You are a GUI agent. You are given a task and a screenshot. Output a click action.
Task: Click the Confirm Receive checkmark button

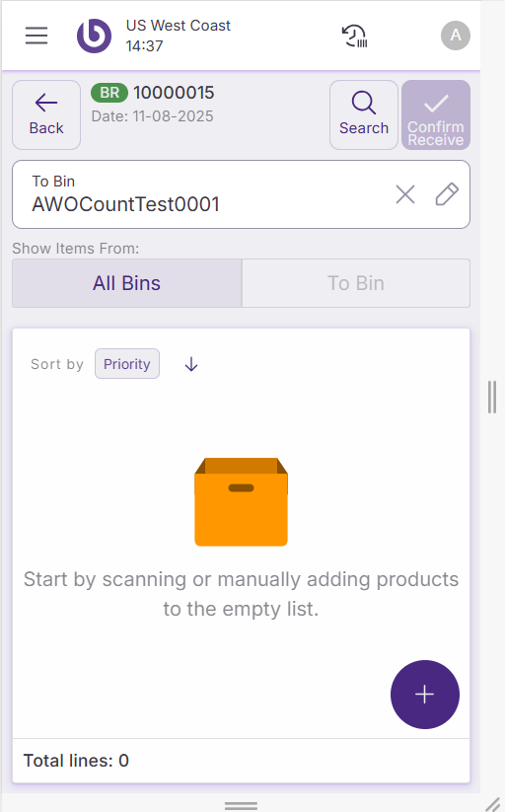tap(436, 115)
